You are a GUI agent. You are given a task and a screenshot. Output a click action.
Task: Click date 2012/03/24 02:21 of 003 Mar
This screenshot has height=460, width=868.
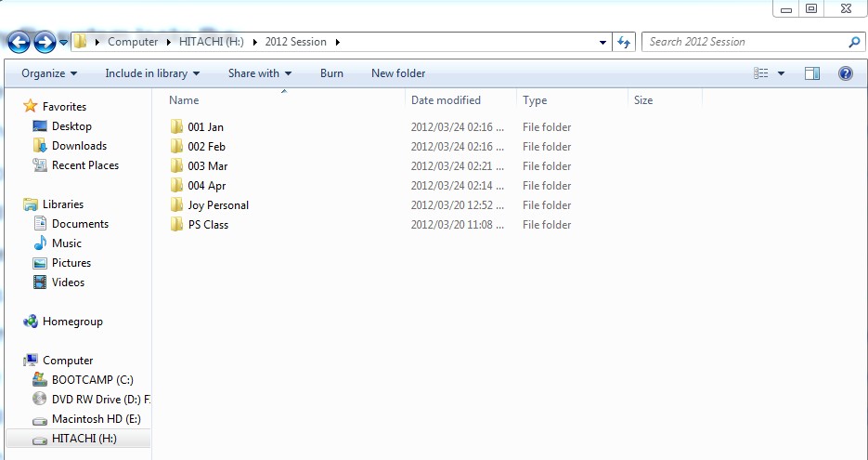tap(458, 166)
